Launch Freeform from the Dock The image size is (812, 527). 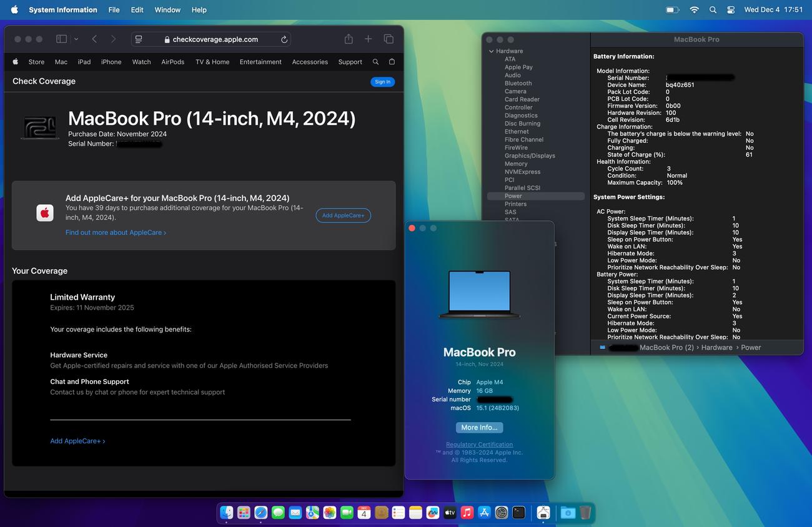point(433,513)
